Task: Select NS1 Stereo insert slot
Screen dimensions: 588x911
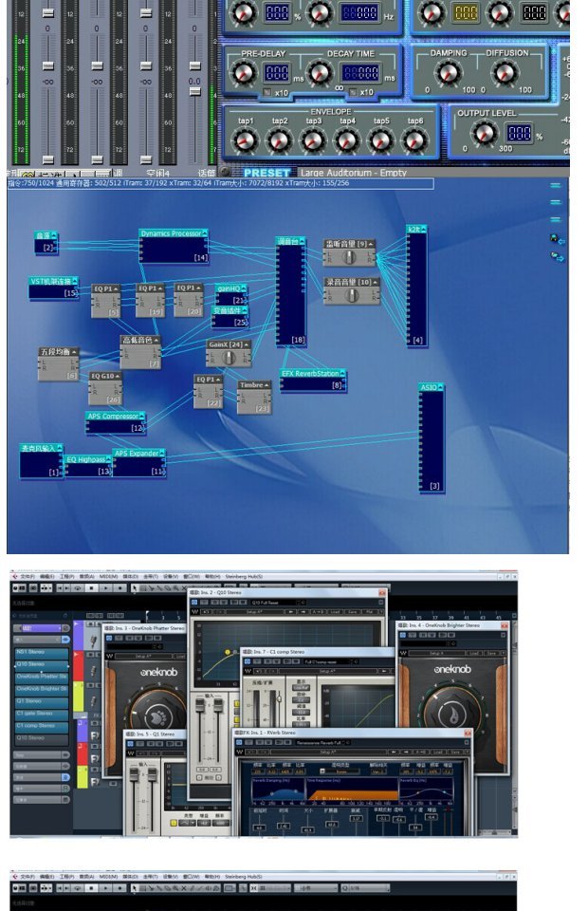Action: (x=41, y=652)
